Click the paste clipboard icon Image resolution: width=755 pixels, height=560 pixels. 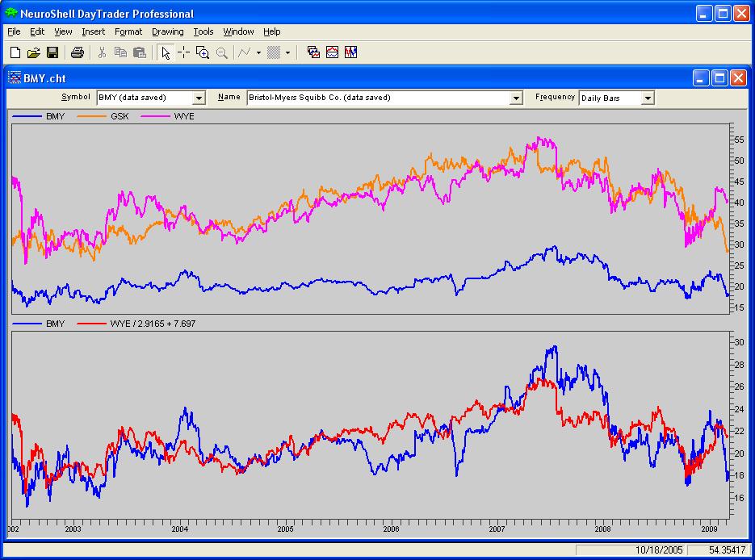139,52
